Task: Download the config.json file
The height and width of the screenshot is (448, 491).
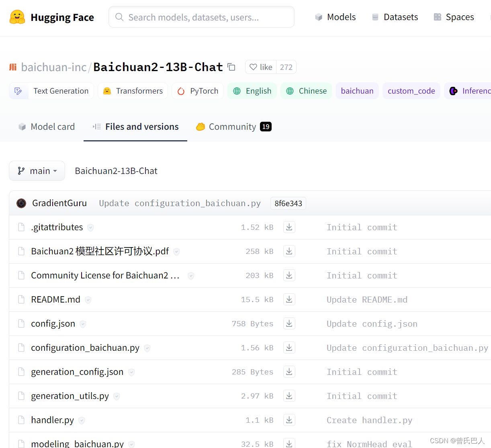Action: [x=289, y=323]
